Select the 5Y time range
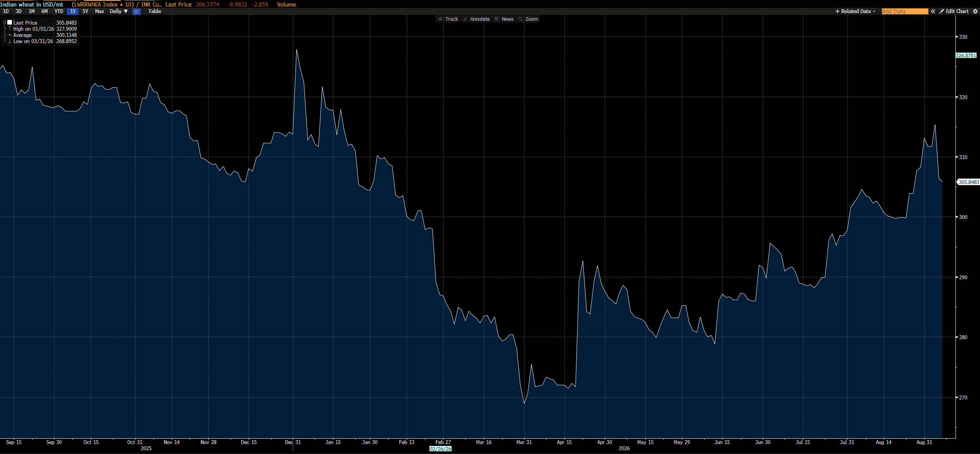Screen dimensions: 980x454 point(85,12)
